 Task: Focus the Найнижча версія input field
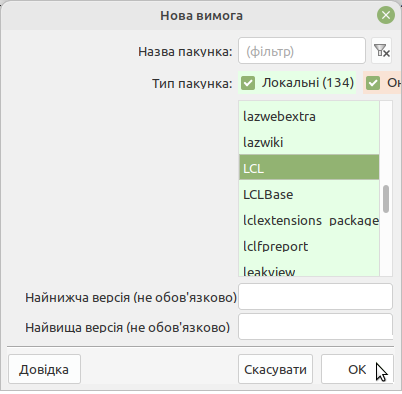315,297
